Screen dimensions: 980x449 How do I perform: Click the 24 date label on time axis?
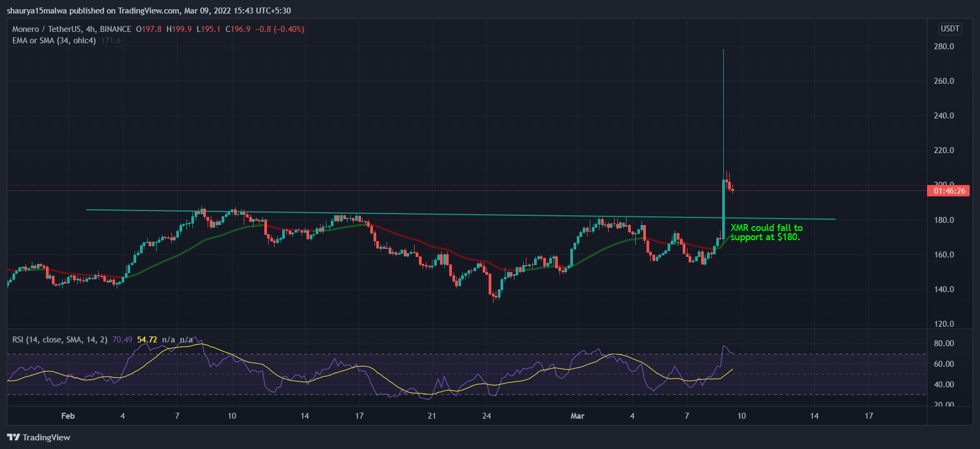point(486,416)
